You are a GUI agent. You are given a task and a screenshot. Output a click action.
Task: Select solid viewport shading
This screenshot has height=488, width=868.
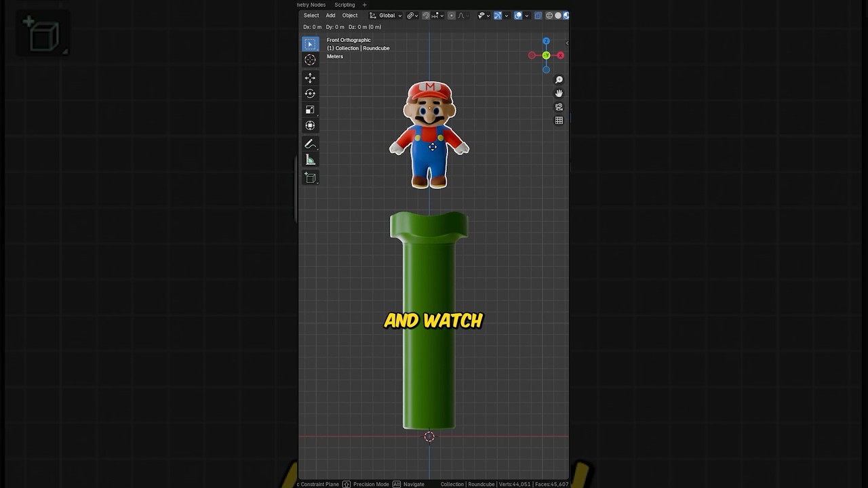[558, 16]
